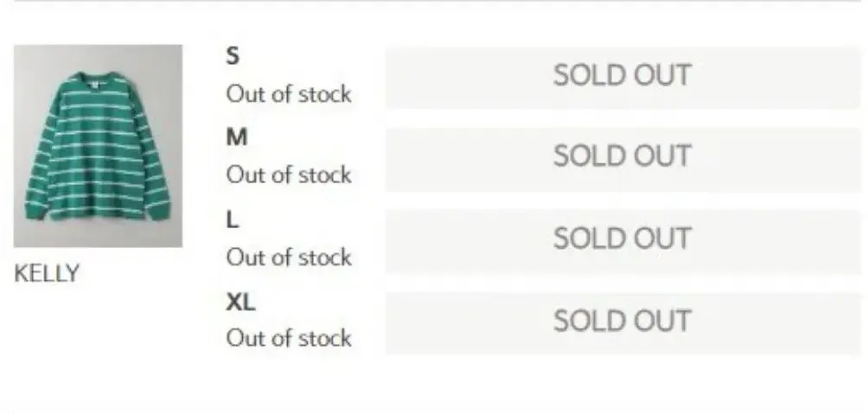868x414 pixels.
Task: Click the KELLY striped sweater thumbnail
Action: (x=98, y=146)
